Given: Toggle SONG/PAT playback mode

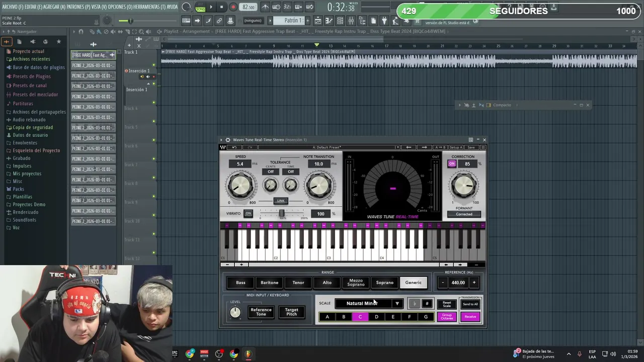Looking at the screenshot, I should coord(200,7).
